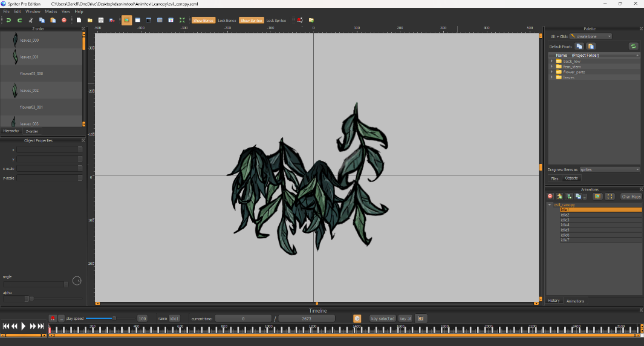644x346 pixels.
Task: Click the red Delete icon in toolbar
Action: point(63,20)
